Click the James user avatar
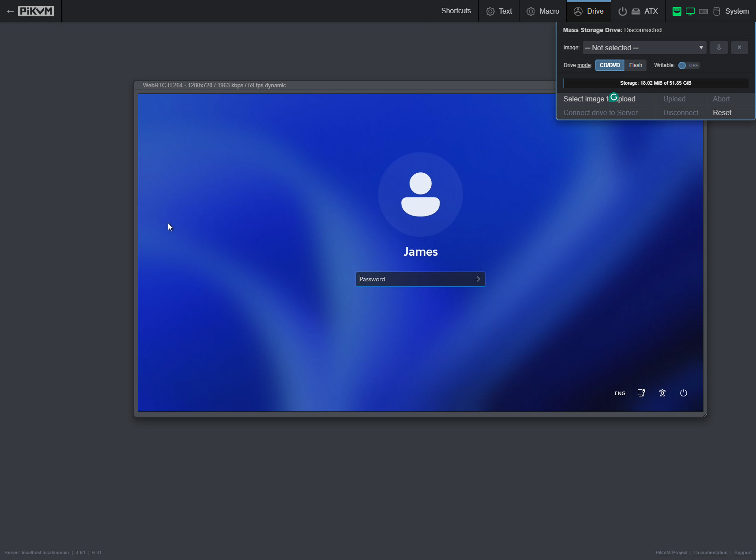Viewport: 756px width, 560px height. [x=420, y=194]
